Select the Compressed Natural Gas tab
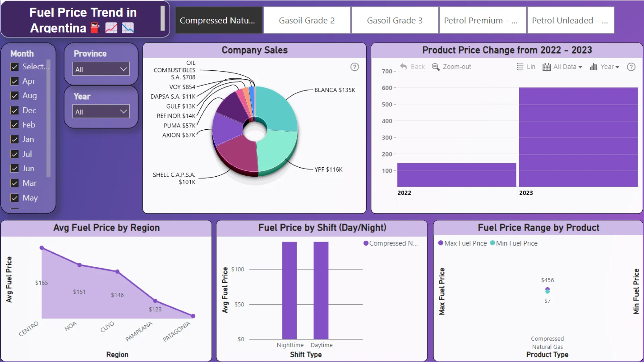This screenshot has height=362, width=644. (218, 20)
